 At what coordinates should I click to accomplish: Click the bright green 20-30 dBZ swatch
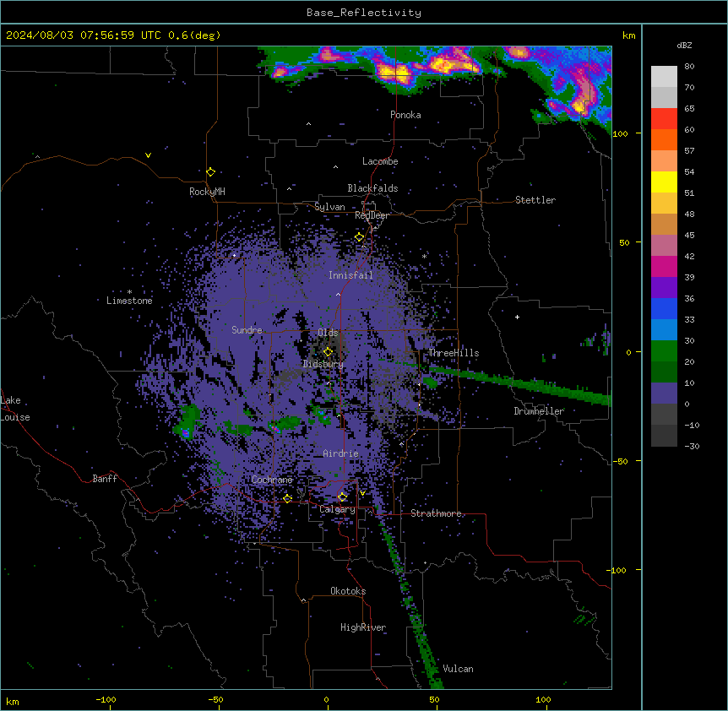[x=664, y=351]
